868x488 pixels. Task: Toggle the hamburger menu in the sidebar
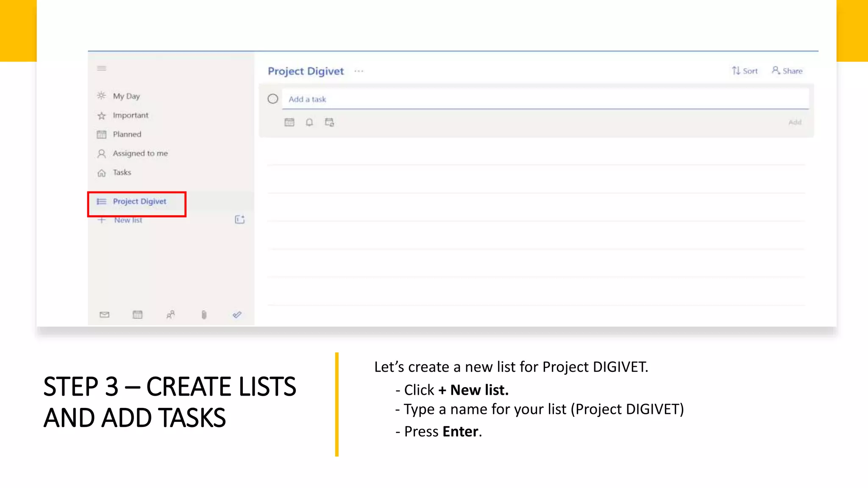[101, 68]
